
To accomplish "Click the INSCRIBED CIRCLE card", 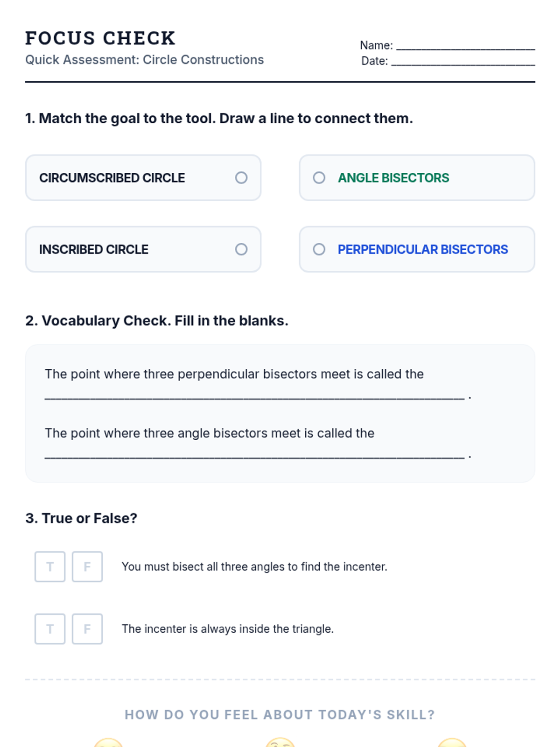I will pos(143,249).
